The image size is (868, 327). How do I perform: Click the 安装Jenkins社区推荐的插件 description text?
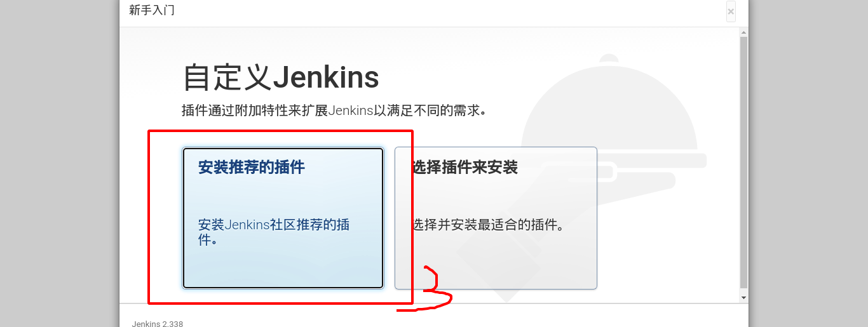(275, 232)
